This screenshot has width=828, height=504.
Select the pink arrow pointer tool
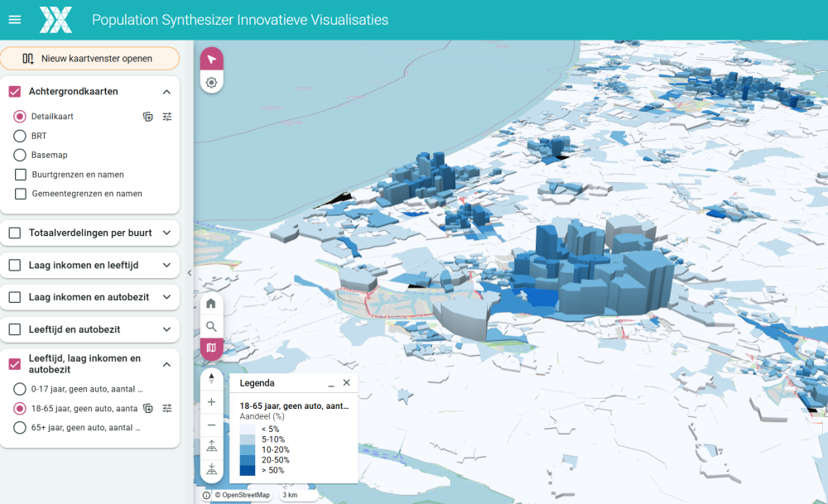pos(212,59)
